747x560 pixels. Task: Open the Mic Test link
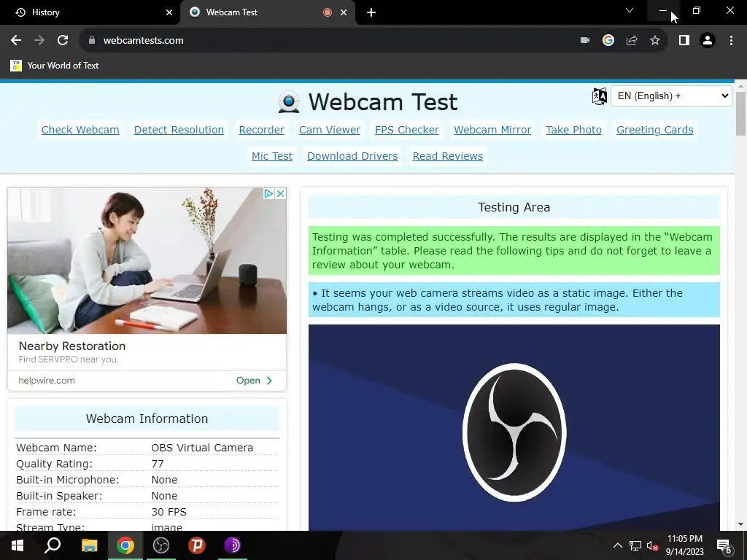coord(272,156)
